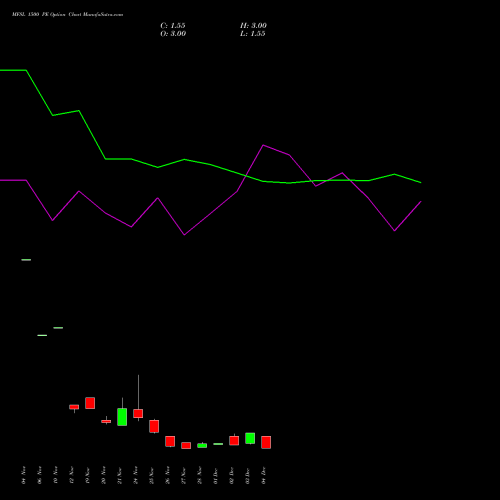Select the tall-wick red candle for 24 Nov

point(138,413)
